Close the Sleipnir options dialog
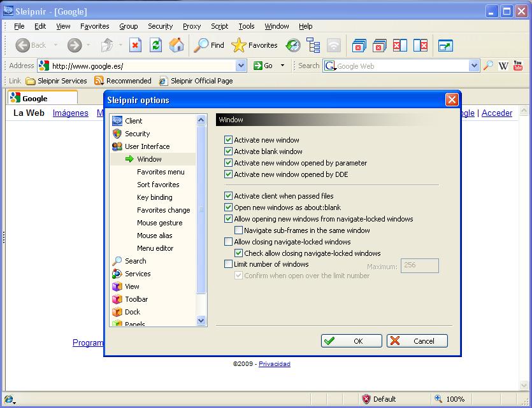The width and height of the screenshot is (532, 408). (x=452, y=100)
